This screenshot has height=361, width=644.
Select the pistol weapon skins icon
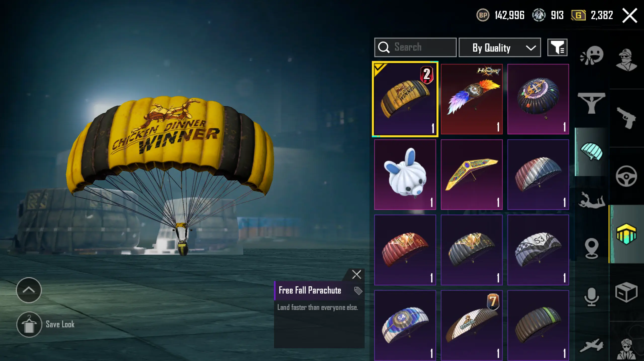[x=626, y=118]
